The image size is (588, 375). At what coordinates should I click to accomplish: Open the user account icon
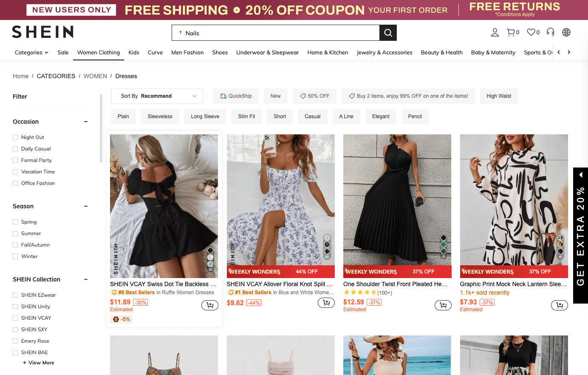coord(495,32)
